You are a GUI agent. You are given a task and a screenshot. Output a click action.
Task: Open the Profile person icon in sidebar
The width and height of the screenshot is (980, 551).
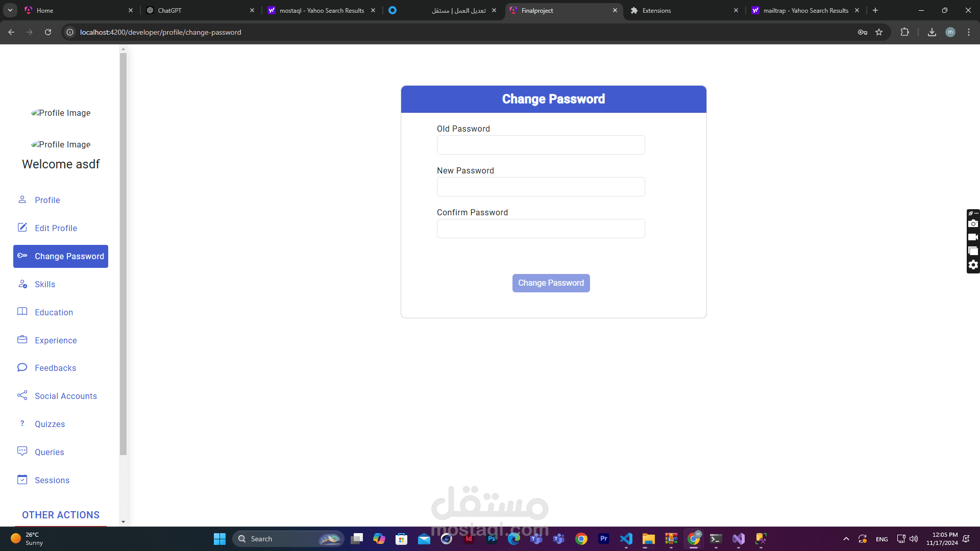22,199
